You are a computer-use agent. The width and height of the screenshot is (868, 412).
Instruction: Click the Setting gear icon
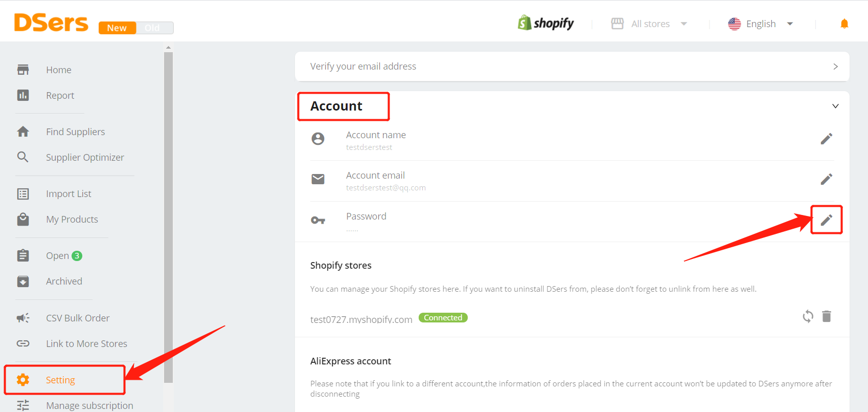click(23, 380)
